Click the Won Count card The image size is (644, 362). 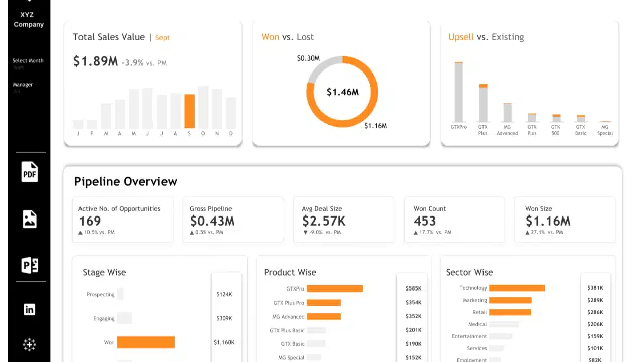pyautogui.click(x=454, y=220)
